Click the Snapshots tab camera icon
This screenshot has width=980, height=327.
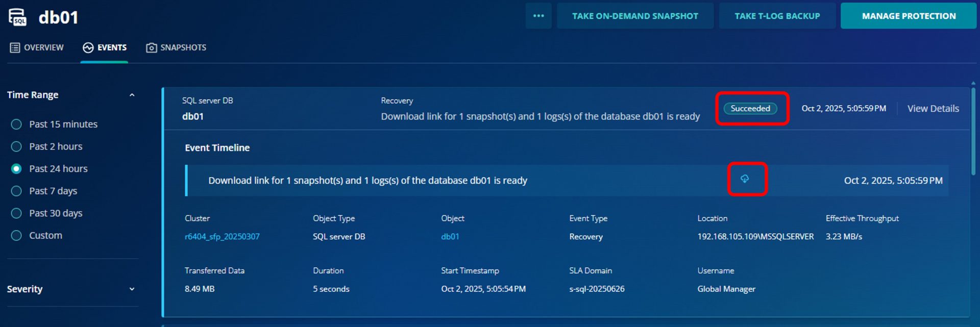tap(152, 47)
